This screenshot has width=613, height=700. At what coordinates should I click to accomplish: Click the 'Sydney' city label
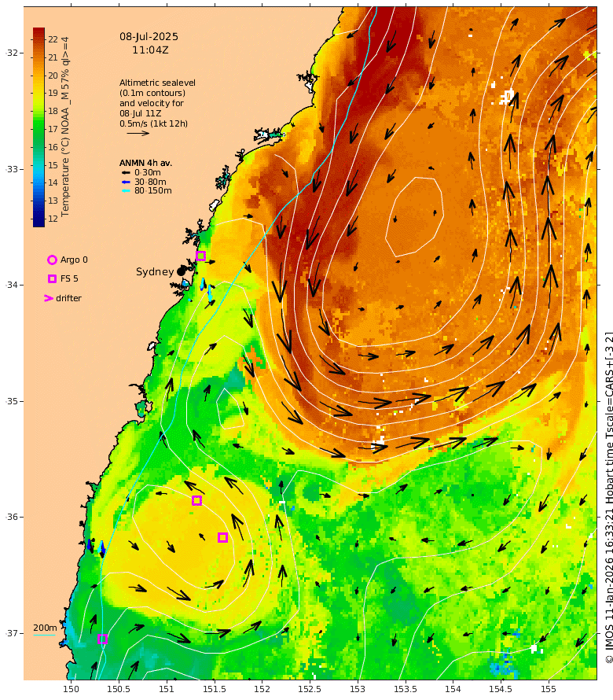click(155, 272)
